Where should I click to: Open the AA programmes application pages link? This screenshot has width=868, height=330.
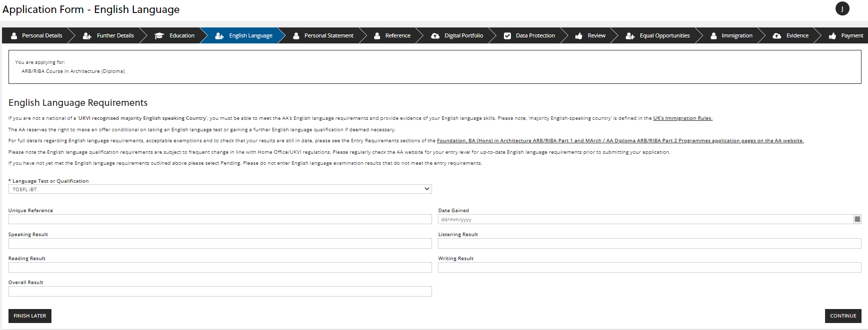(x=620, y=141)
